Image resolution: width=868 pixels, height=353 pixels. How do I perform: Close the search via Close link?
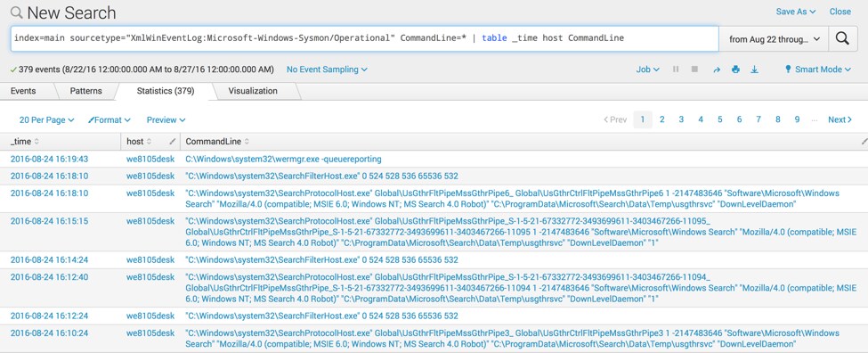[x=840, y=12]
